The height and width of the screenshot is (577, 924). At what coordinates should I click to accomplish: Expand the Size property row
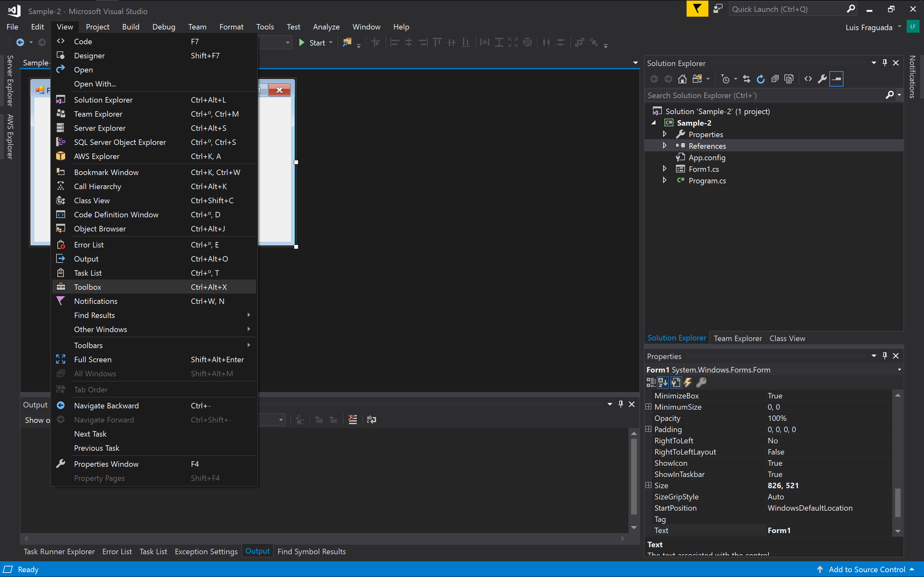point(648,485)
